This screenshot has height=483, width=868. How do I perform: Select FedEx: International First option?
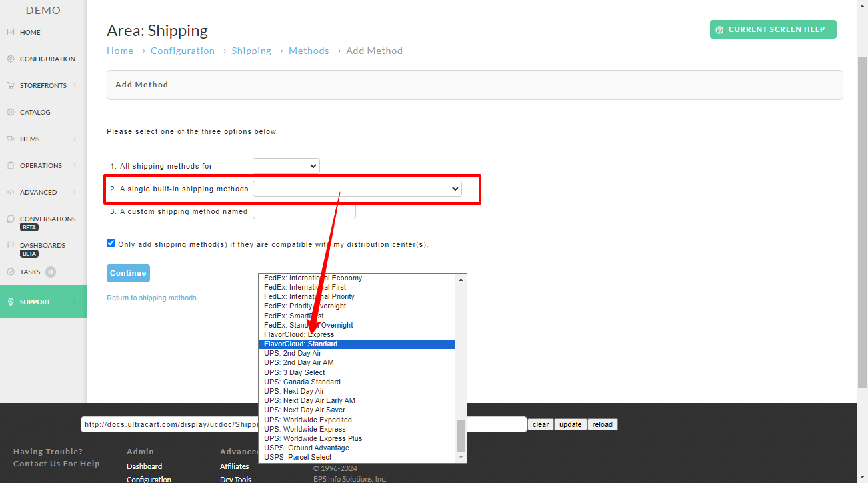pos(357,287)
